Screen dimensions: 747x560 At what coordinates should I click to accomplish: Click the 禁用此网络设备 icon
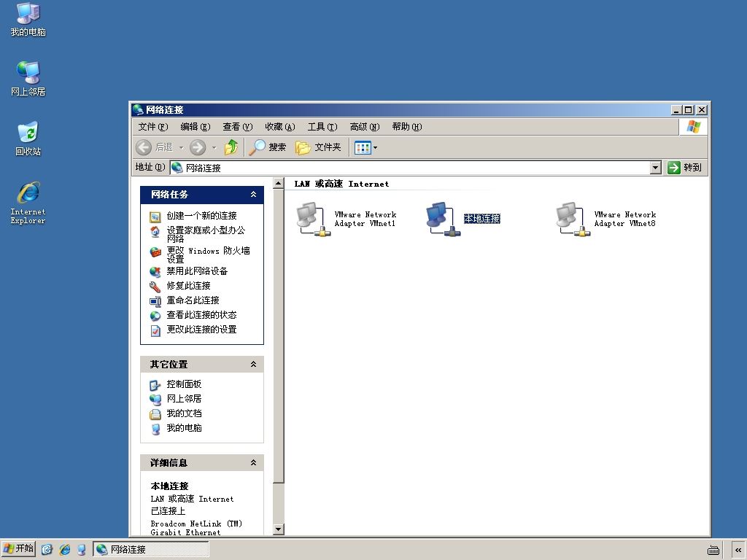(155, 272)
